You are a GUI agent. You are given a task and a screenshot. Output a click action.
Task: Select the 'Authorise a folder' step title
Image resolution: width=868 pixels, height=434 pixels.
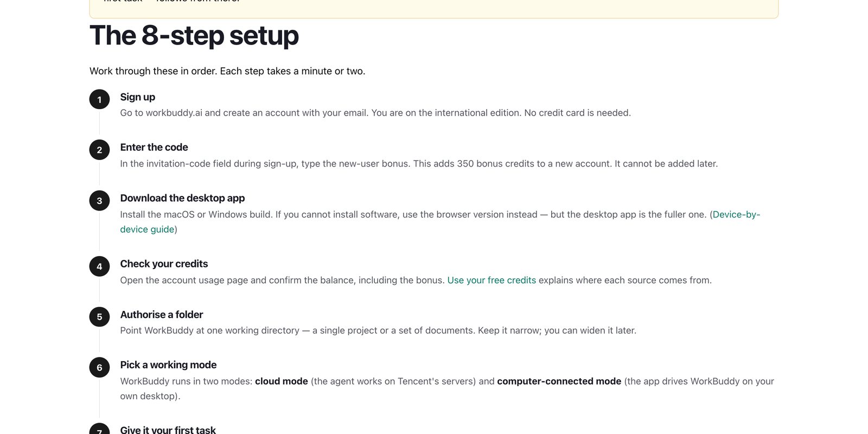pyautogui.click(x=162, y=315)
